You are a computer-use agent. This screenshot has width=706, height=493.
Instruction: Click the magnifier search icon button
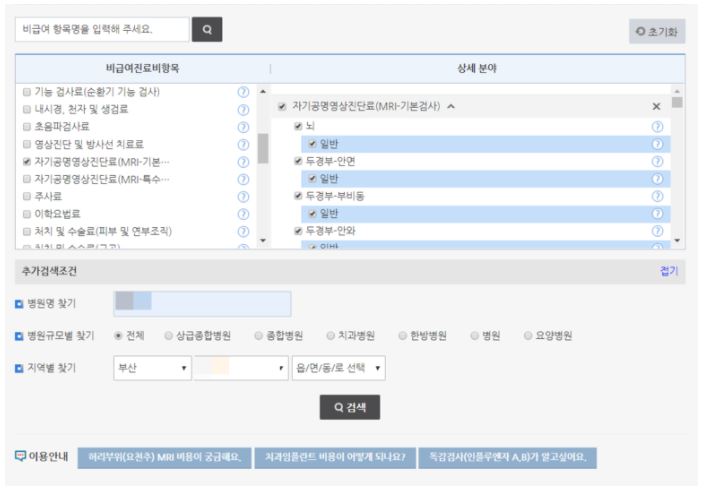click(x=207, y=30)
